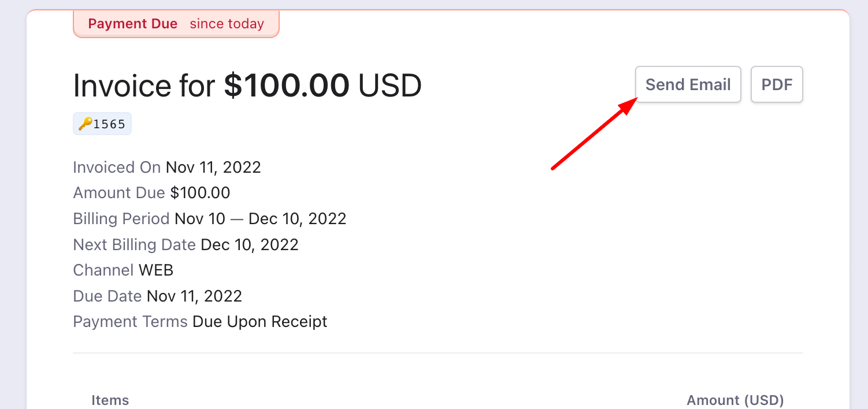Click the key icon beside 1565
Image resolution: width=868 pixels, height=409 pixels.
[85, 124]
